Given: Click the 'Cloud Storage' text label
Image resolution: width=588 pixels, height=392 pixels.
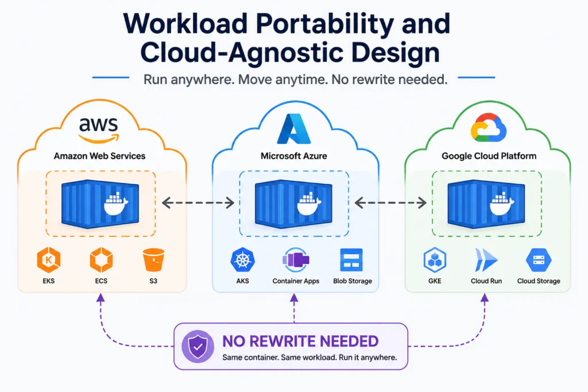Looking at the screenshot, I should [539, 281].
